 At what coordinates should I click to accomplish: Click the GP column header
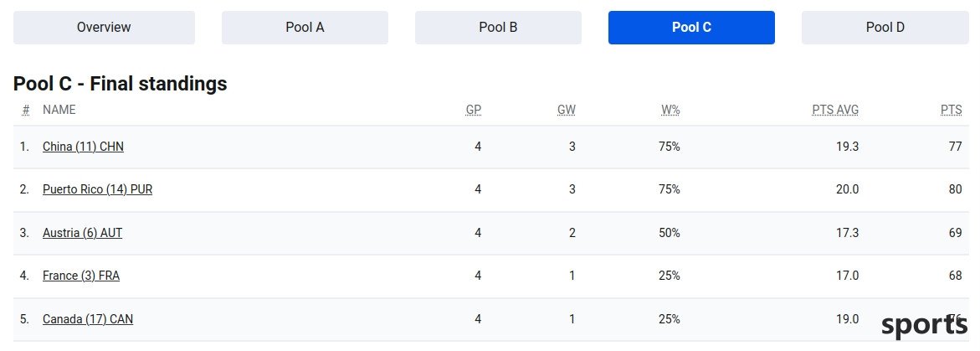coord(474,110)
